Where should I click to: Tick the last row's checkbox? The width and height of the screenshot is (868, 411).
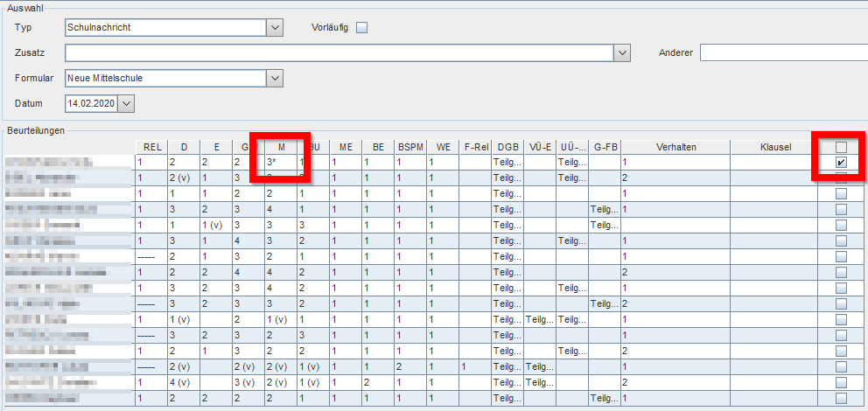tap(841, 398)
